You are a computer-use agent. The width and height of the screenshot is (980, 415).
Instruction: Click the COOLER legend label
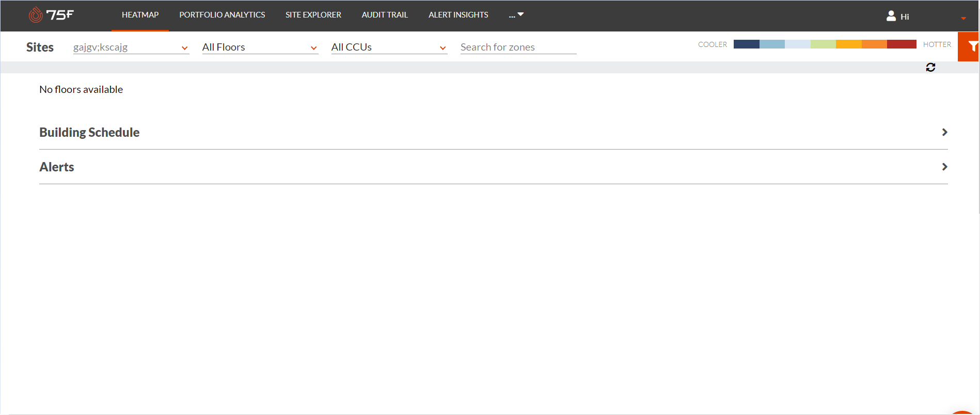click(713, 44)
